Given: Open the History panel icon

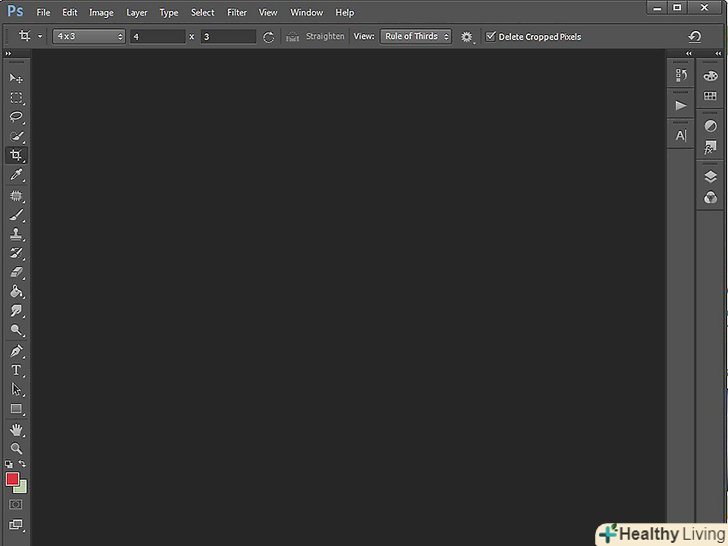Looking at the screenshot, I should coord(681,75).
